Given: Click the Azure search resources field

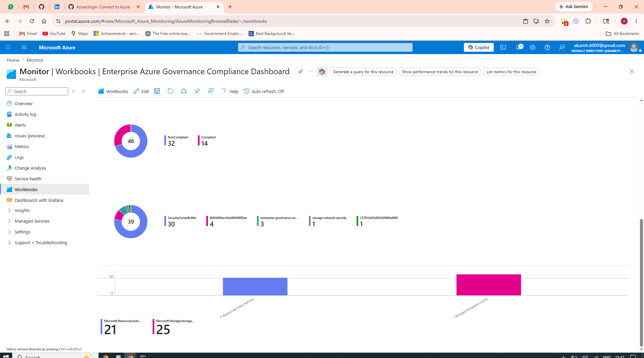Looking at the screenshot, I should point(325,47).
